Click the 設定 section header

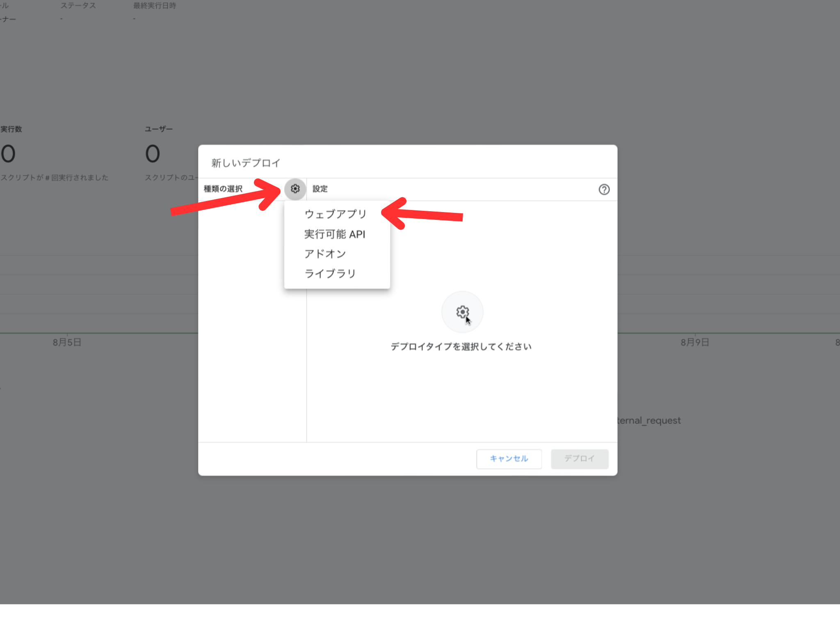320,189
